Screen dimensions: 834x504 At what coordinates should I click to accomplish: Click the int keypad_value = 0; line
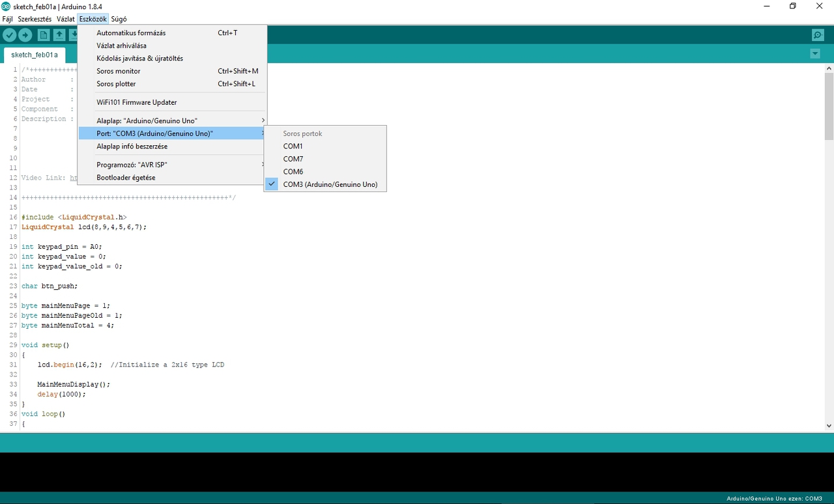[64, 257]
